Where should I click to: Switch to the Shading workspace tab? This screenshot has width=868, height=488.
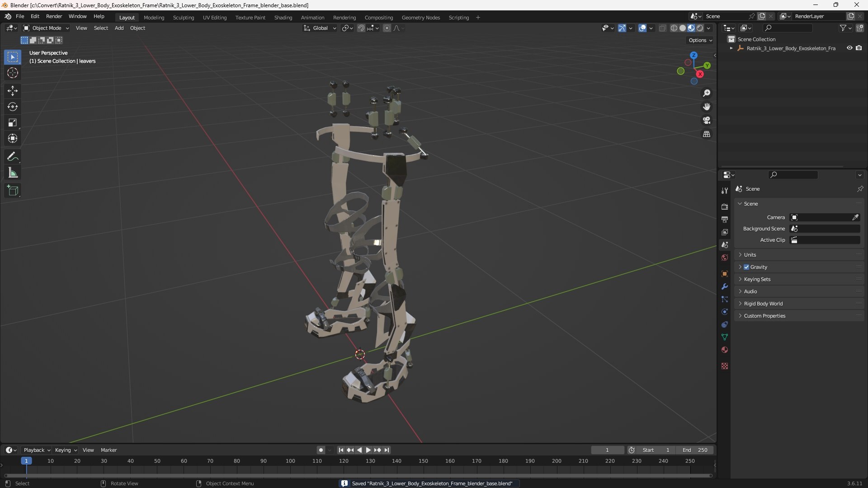(283, 18)
